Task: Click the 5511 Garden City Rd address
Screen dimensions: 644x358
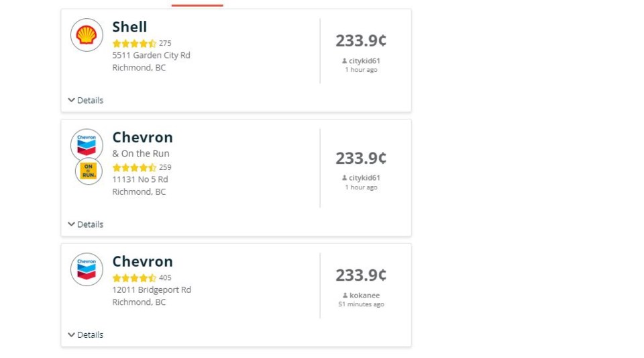Action: tap(151, 56)
